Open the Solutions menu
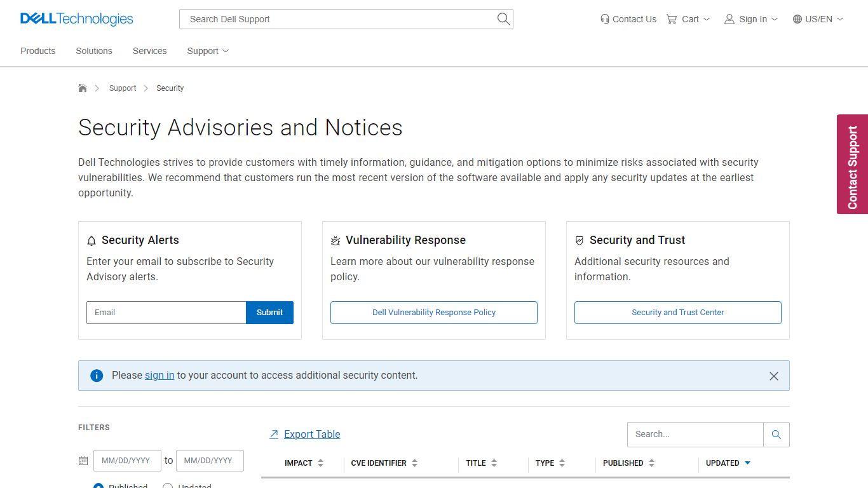Viewport: 868px width, 488px height. (94, 51)
